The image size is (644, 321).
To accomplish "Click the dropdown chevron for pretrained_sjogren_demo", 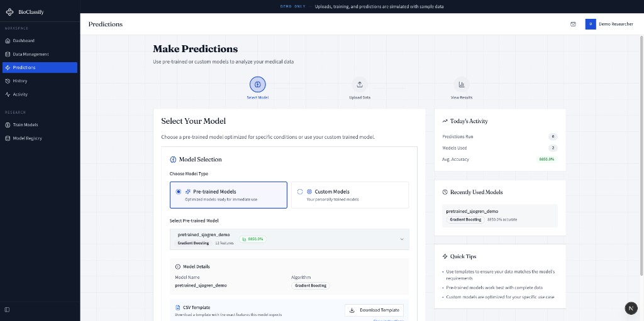I will click(x=402, y=239).
